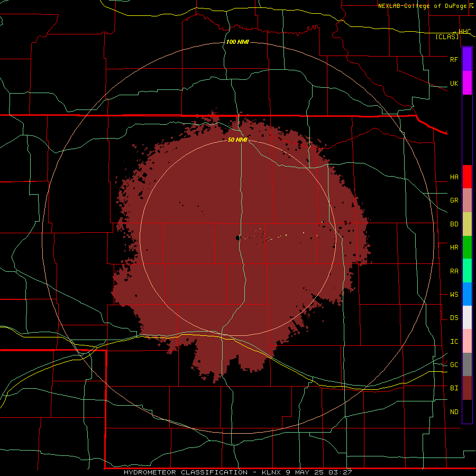Click the '50 NMI' range ring label

237,140
